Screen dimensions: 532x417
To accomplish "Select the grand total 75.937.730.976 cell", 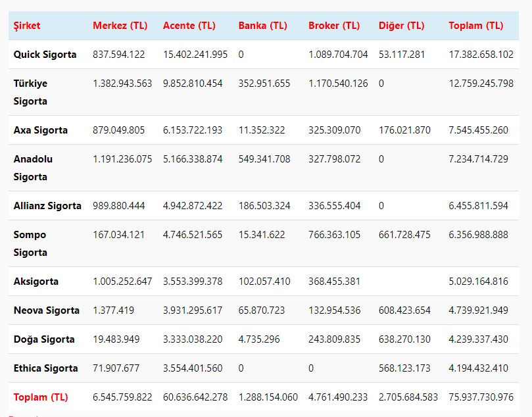I will click(481, 397).
